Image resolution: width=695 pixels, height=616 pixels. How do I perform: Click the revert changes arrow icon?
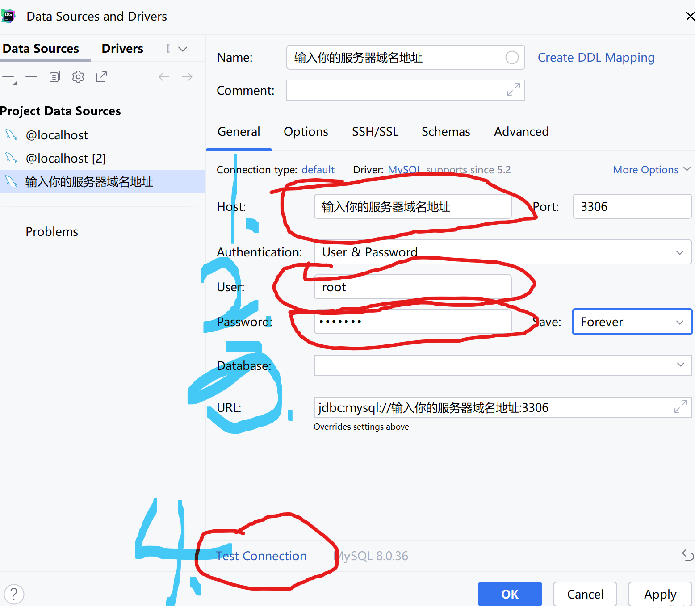pyautogui.click(x=688, y=555)
